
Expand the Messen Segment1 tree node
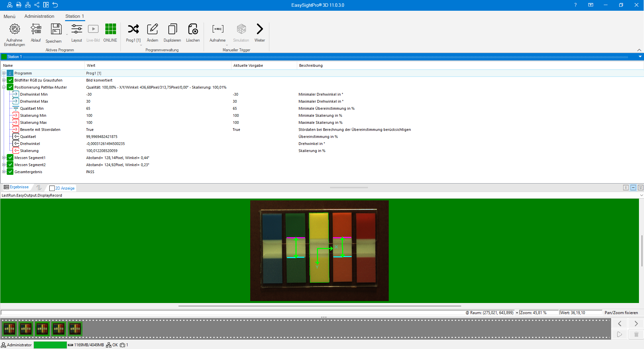[x=4, y=158]
